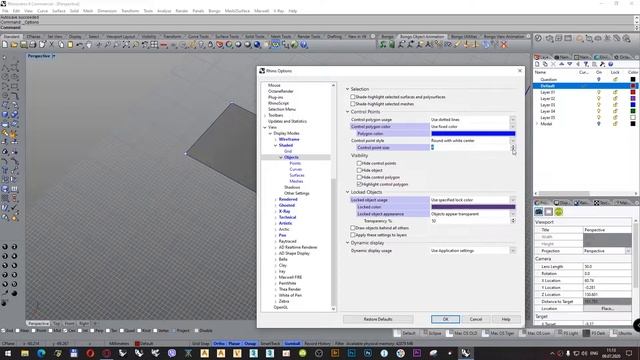The height and width of the screenshot is (360, 640).
Task: Click the Control point size input field
Action: pos(470,147)
